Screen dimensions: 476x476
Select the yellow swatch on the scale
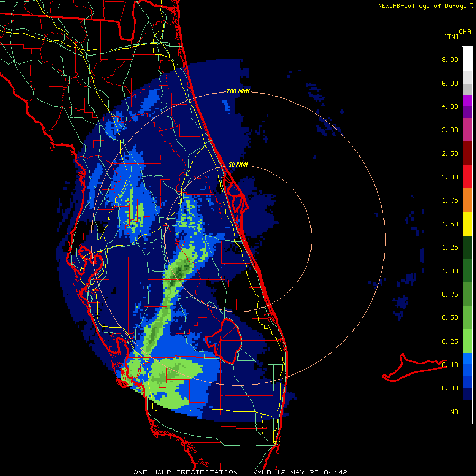467,224
